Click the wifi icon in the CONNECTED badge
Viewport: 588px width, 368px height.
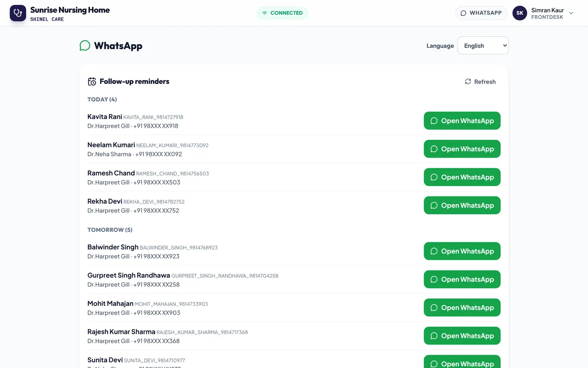pos(265,13)
